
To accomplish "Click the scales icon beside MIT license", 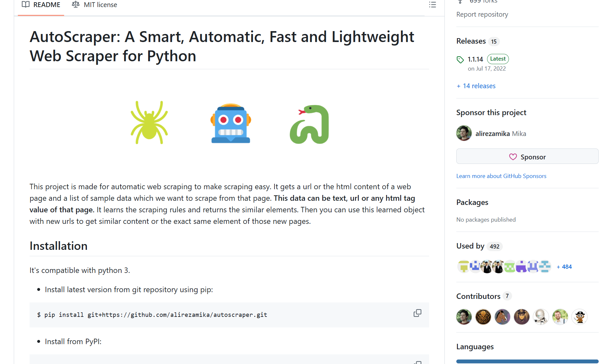I will tap(76, 4).
